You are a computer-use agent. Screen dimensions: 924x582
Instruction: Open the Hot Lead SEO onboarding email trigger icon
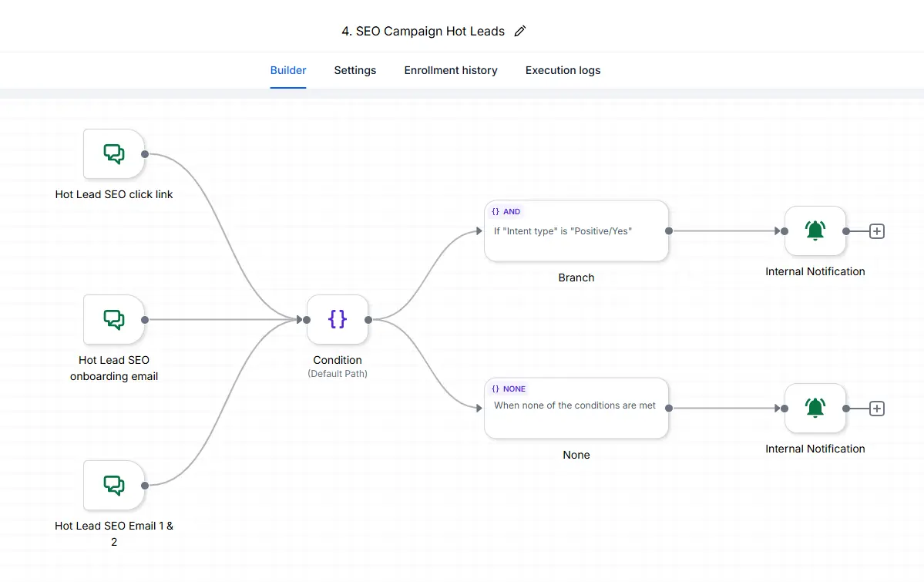[114, 320]
